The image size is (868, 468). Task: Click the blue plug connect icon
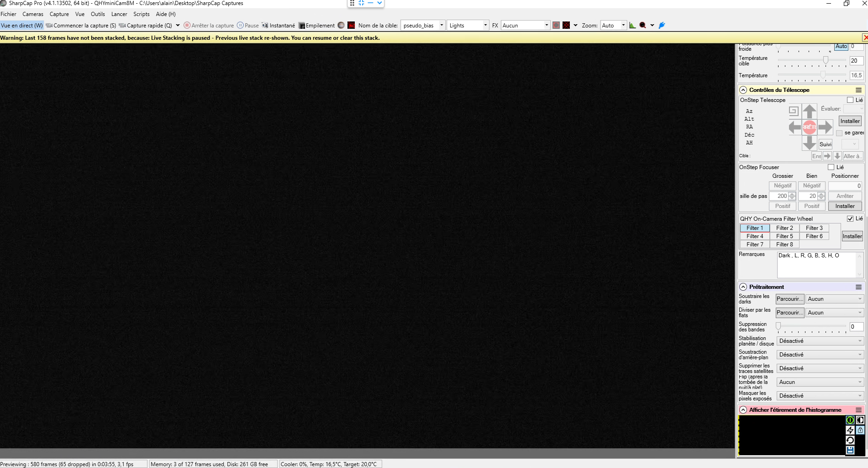pyautogui.click(x=662, y=25)
